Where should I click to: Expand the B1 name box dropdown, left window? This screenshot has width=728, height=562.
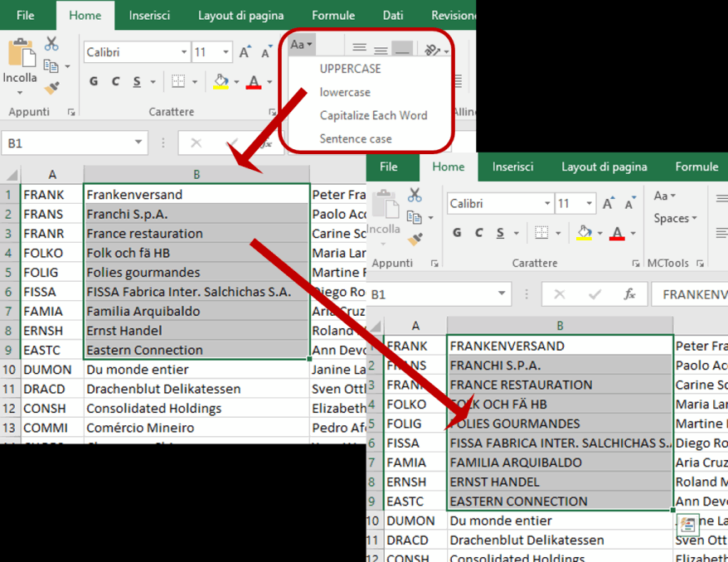click(138, 143)
